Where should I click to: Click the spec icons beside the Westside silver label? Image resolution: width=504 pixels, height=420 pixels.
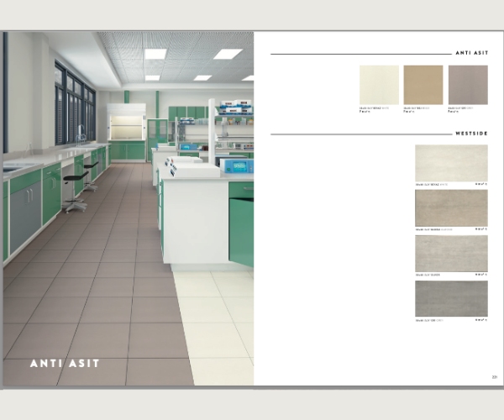481,275
